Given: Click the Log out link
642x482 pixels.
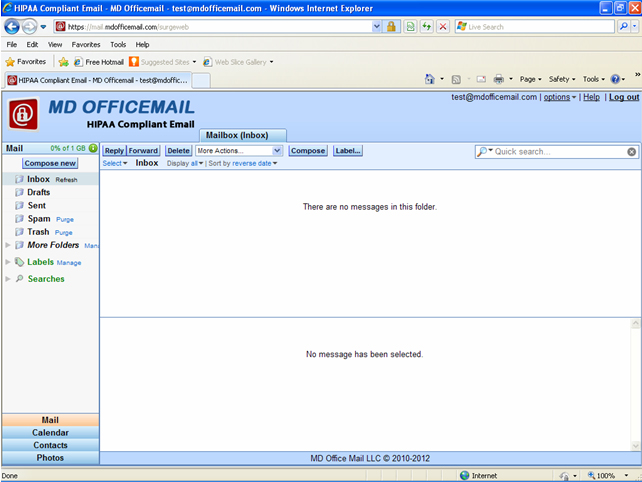Looking at the screenshot, I should [624, 97].
